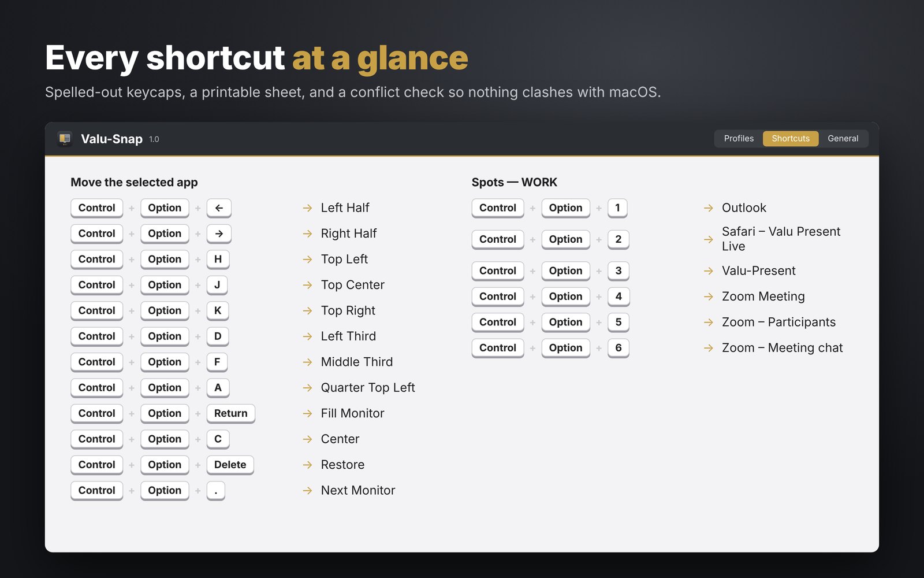This screenshot has width=924, height=578.
Task: Click the left arrow keycap for Left Half
Action: (x=219, y=208)
